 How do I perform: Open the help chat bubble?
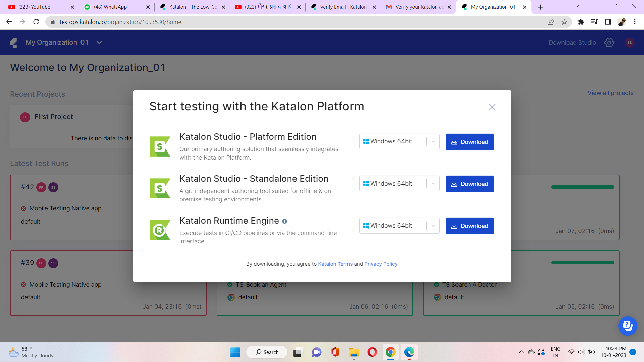pyautogui.click(x=627, y=326)
